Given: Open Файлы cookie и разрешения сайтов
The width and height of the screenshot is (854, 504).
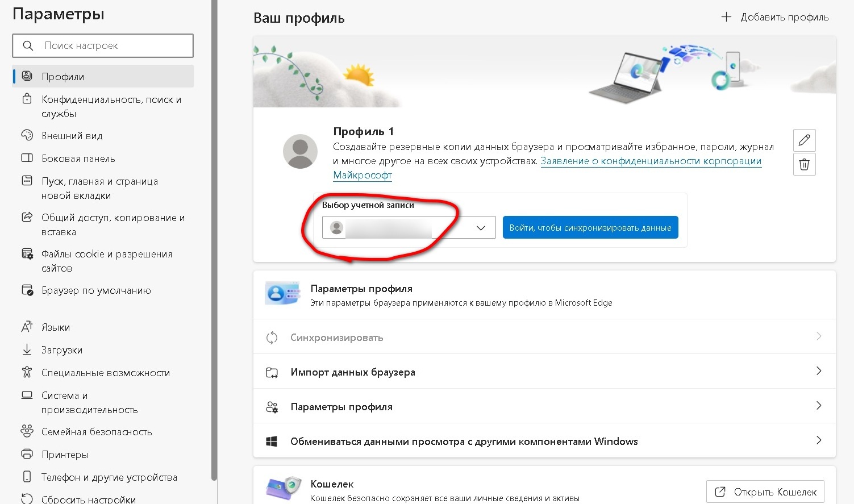Looking at the screenshot, I should click(103, 261).
